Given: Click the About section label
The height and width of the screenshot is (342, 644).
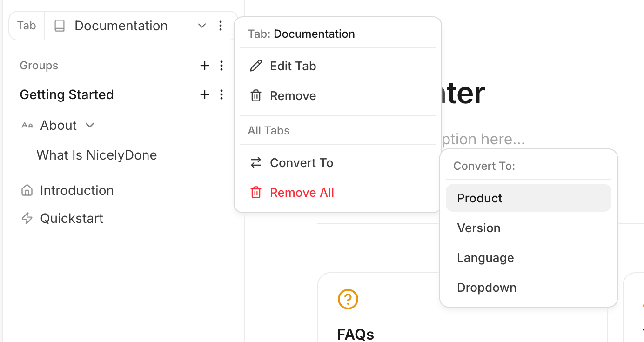Looking at the screenshot, I should tap(59, 125).
